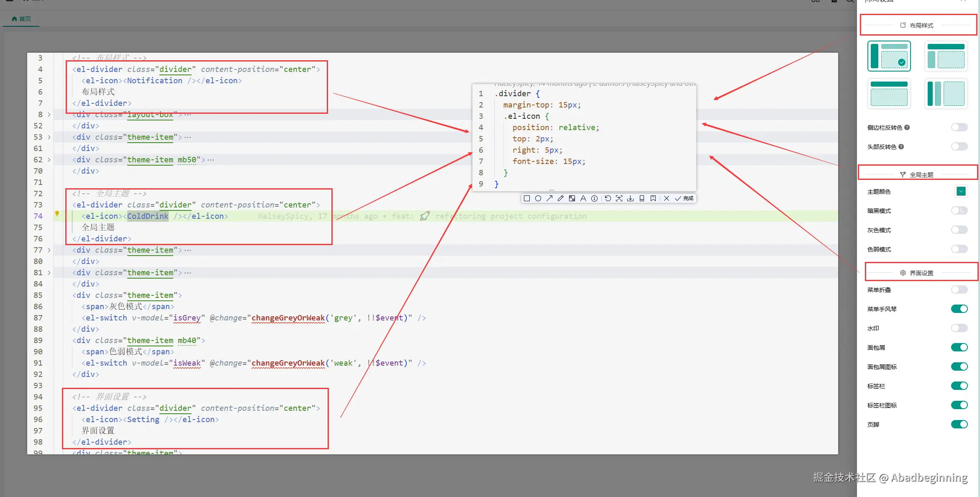The width and height of the screenshot is (980, 497).
Task: Choose the pencil freehand tool
Action: [561, 198]
